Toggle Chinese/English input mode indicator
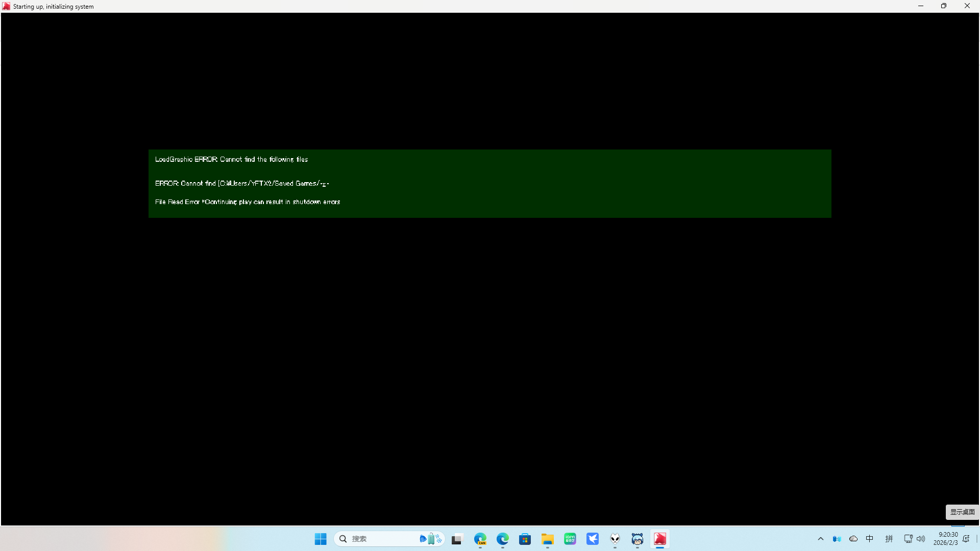The height and width of the screenshot is (551, 980). tap(870, 539)
